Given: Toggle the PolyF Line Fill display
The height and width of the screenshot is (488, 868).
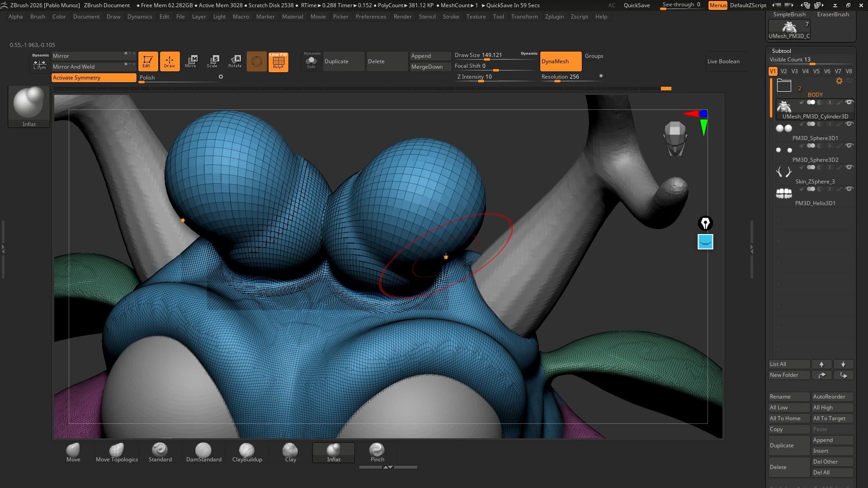Looking at the screenshot, I should (x=278, y=61).
